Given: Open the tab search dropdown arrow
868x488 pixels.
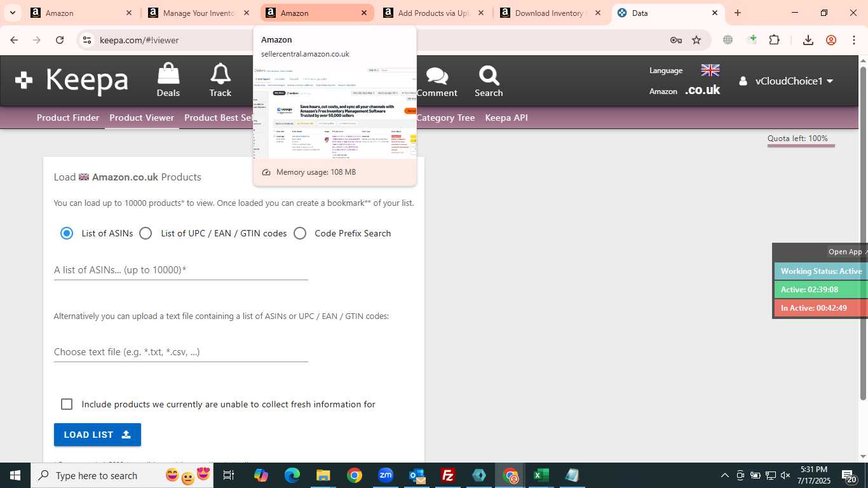Looking at the screenshot, I should point(12,13).
